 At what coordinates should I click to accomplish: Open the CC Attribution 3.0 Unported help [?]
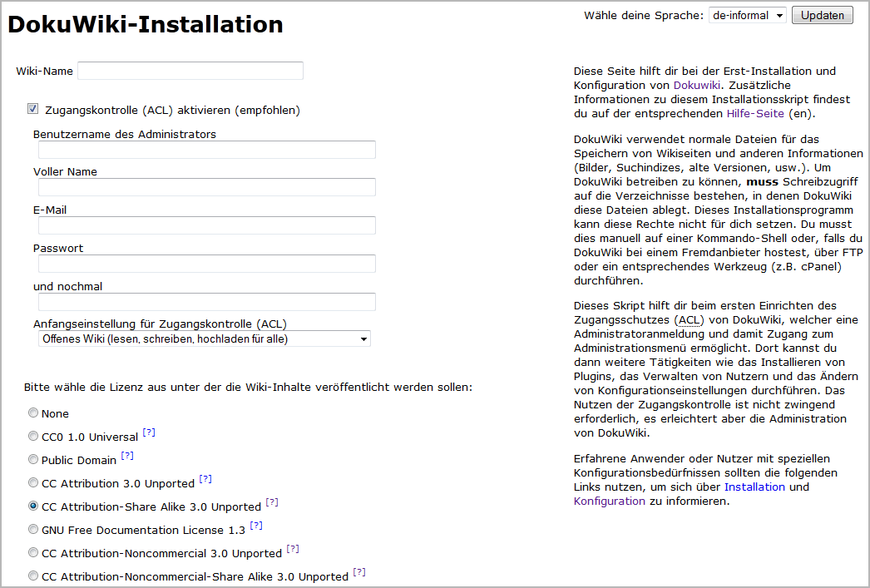[205, 479]
